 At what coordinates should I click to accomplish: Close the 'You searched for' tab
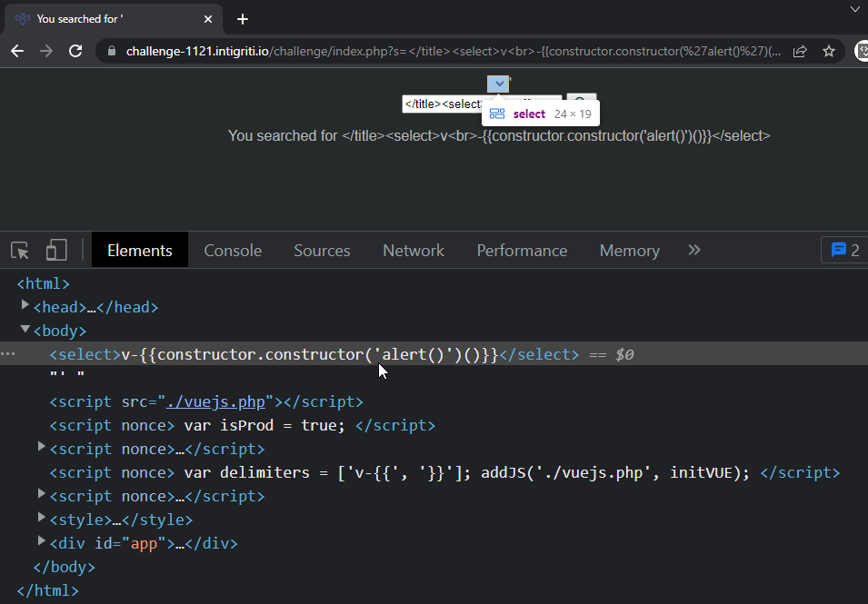[208, 19]
